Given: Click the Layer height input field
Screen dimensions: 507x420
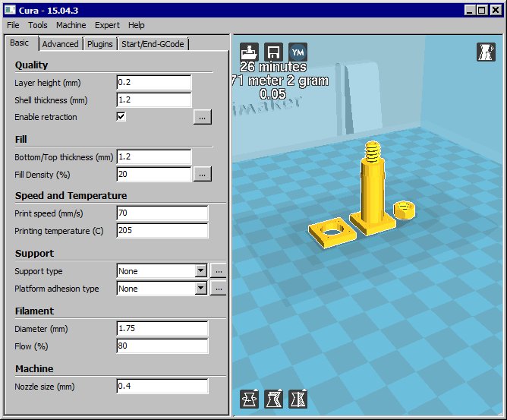Looking at the screenshot, I should [x=154, y=83].
